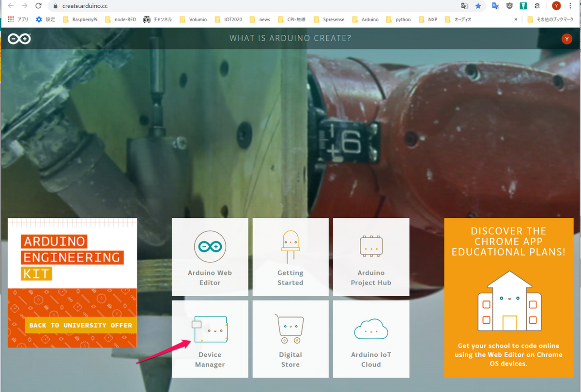Open the チャンネル bookmark
This screenshot has height=392, width=581.
coord(157,20)
